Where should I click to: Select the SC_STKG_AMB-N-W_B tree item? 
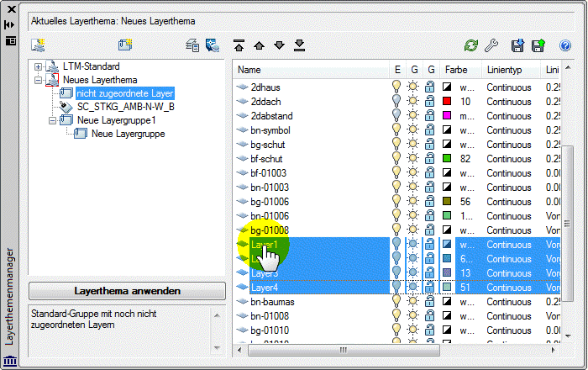coord(126,107)
